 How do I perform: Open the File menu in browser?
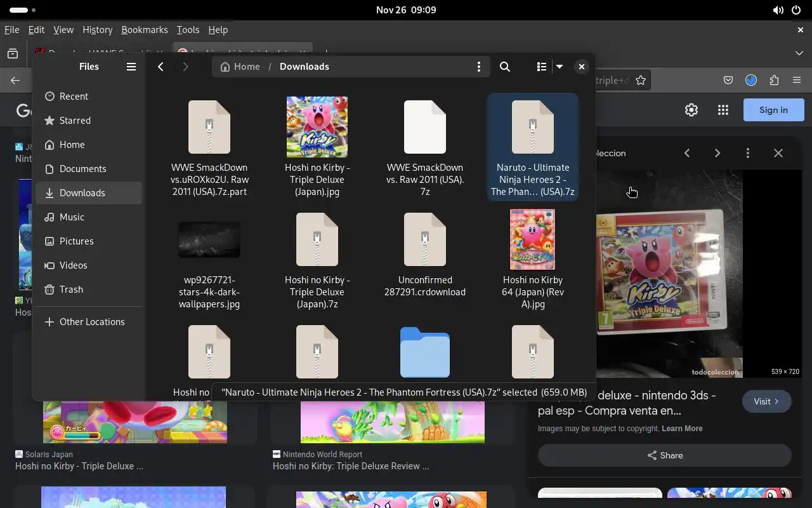click(x=11, y=30)
